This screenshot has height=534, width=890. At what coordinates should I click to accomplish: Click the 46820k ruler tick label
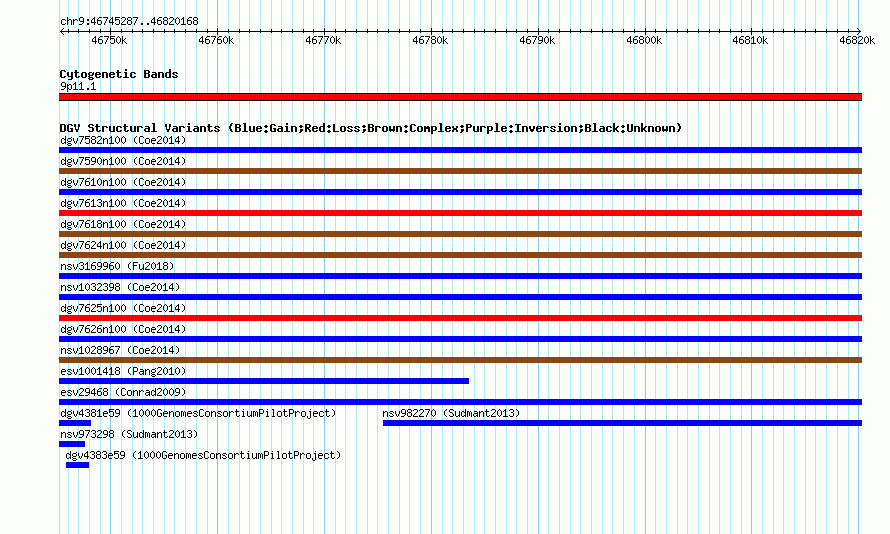(x=857, y=41)
